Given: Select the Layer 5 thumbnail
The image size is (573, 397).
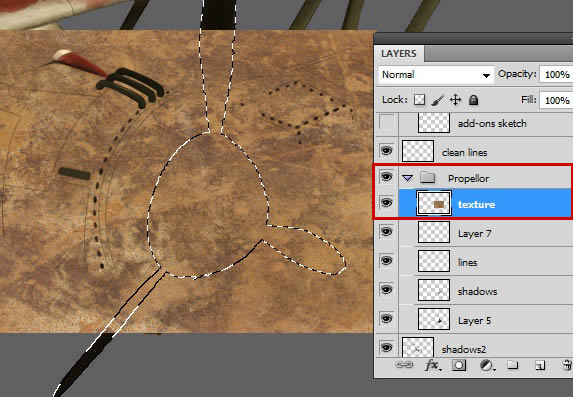Looking at the screenshot, I should pos(434,319).
